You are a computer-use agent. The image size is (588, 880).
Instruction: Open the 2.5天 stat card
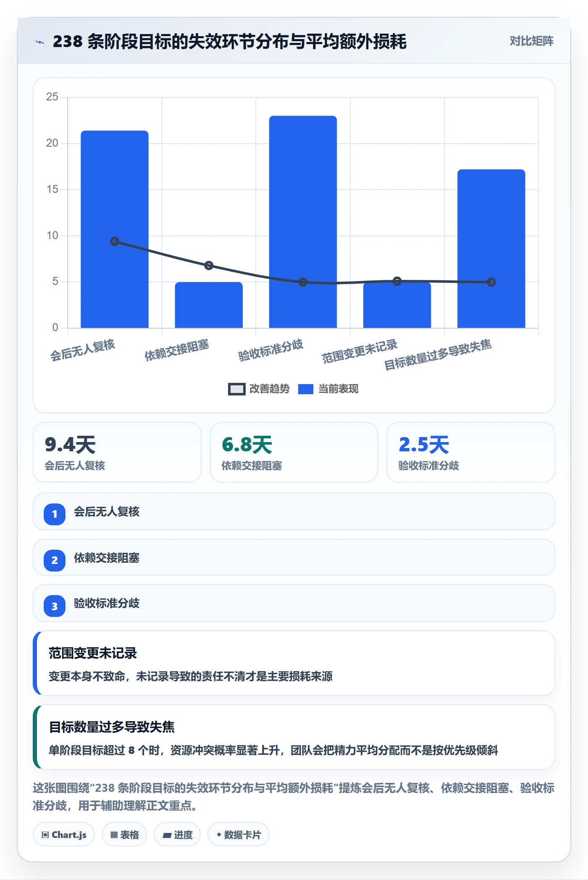pos(471,452)
